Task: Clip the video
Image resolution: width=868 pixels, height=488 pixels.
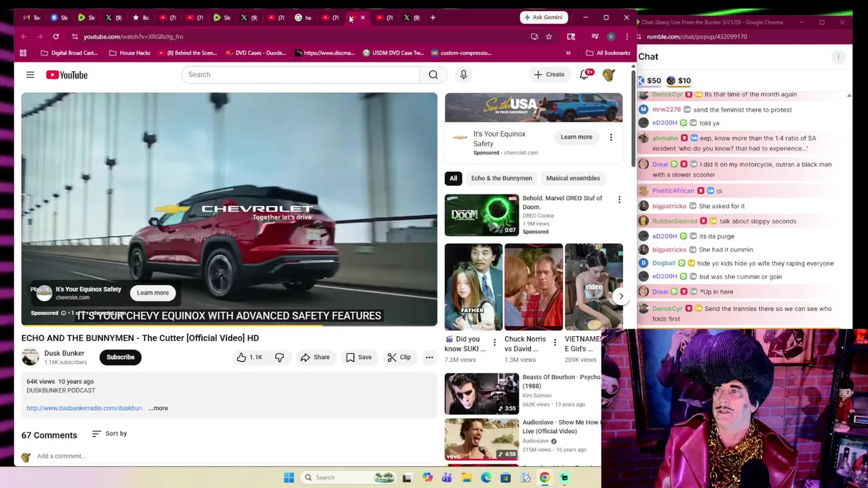Action: click(399, 357)
